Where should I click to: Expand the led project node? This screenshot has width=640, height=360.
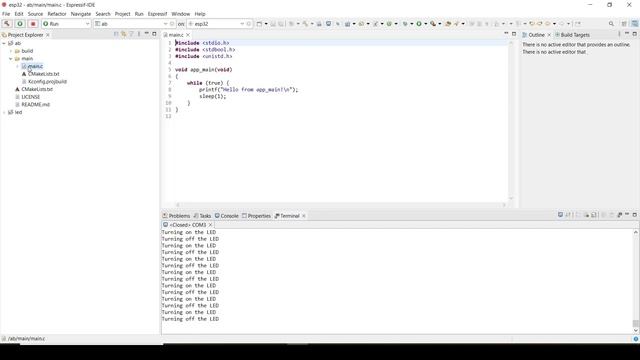point(4,112)
